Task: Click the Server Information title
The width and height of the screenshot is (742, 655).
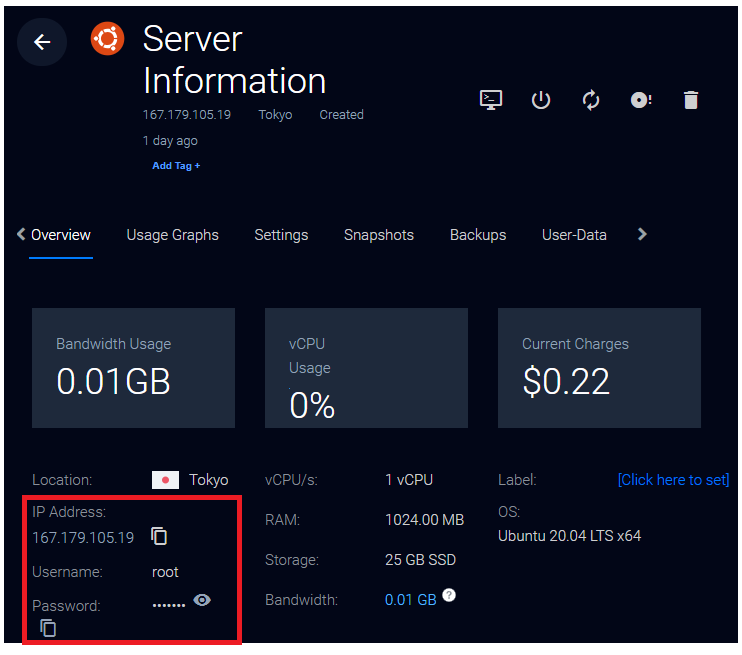Action: [234, 60]
